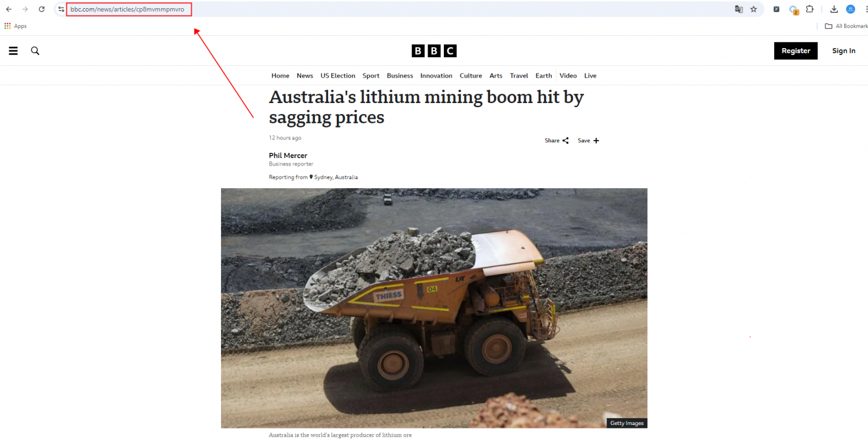This screenshot has height=447, width=868.
Task: Share the lithium mining article
Action: 557,141
